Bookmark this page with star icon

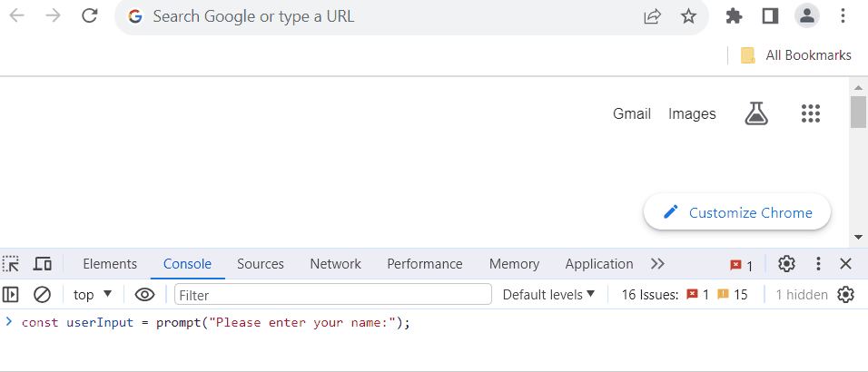[x=688, y=15]
